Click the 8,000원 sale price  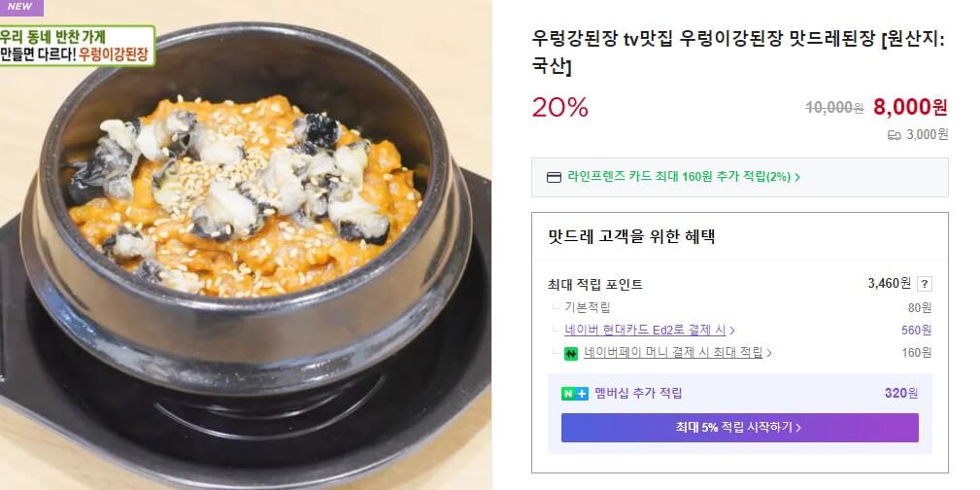coord(910,107)
